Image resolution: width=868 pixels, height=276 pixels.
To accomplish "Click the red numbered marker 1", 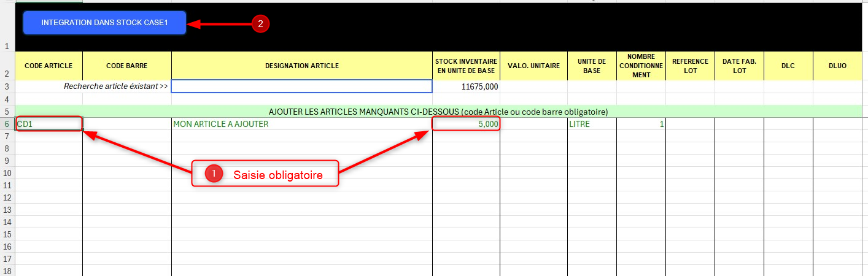I will pos(213,175).
